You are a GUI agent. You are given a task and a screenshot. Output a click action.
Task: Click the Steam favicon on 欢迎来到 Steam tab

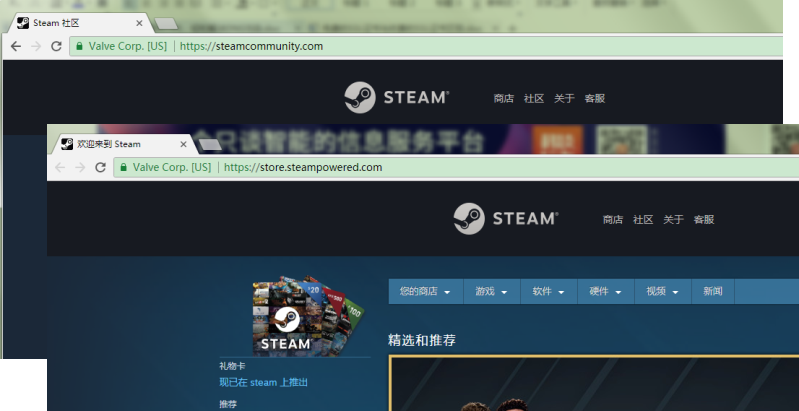coord(67,144)
